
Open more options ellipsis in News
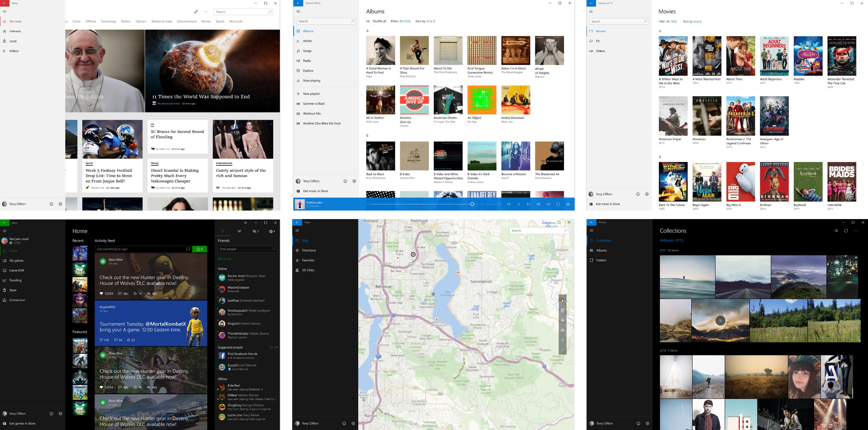206,12
